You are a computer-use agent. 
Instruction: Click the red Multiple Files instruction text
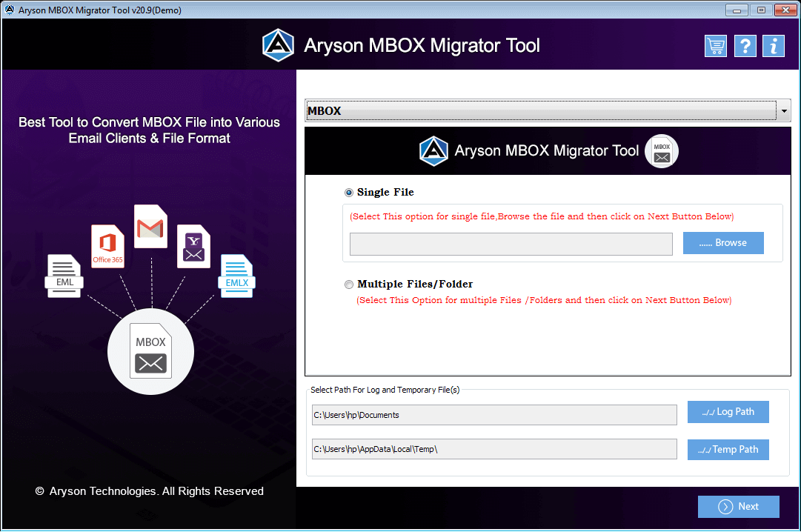tap(544, 301)
